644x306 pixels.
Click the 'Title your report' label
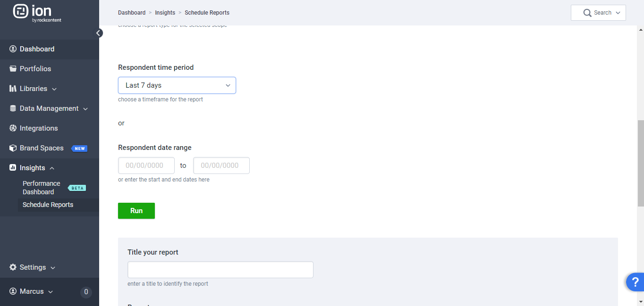point(153,252)
